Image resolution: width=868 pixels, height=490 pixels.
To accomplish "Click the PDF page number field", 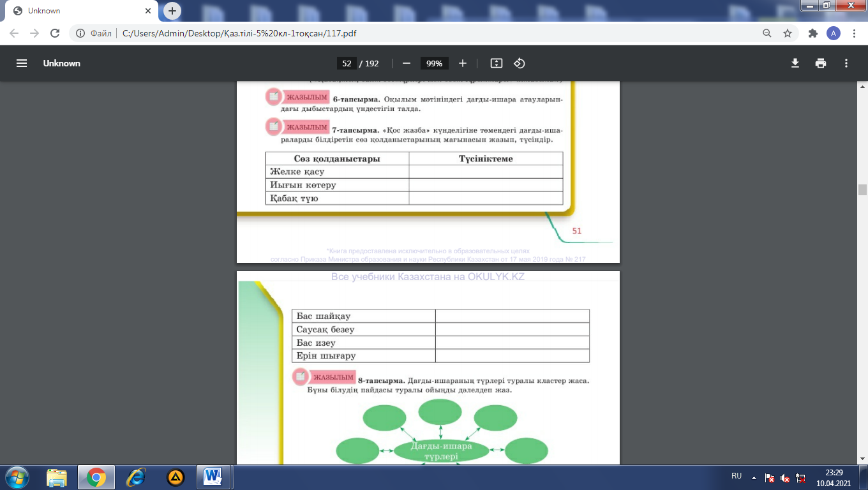I will (x=347, y=63).
